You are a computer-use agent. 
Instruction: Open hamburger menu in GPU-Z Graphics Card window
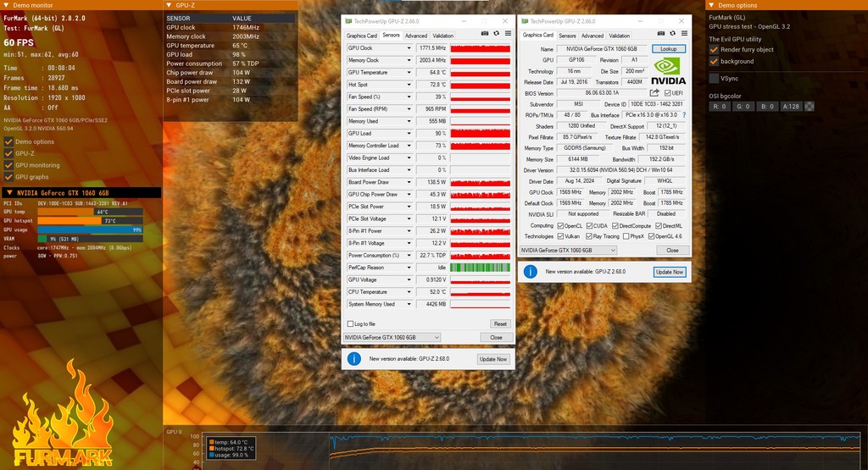(x=684, y=34)
